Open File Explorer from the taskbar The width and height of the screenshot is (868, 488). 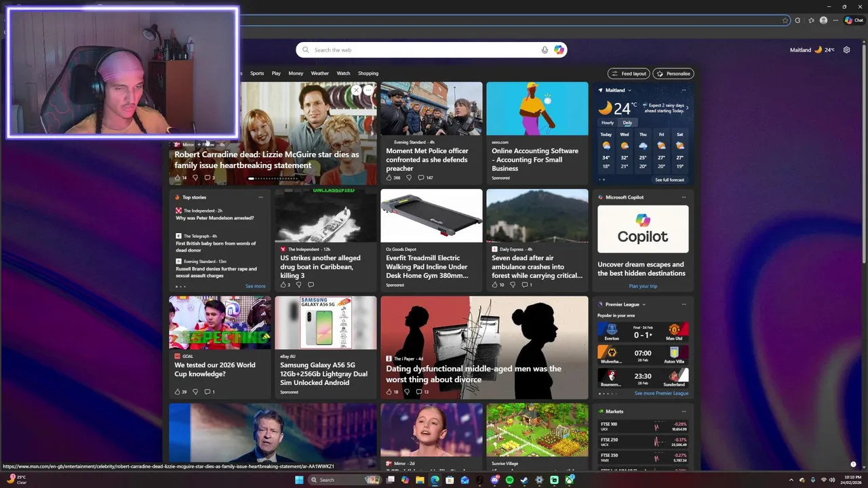tap(420, 480)
